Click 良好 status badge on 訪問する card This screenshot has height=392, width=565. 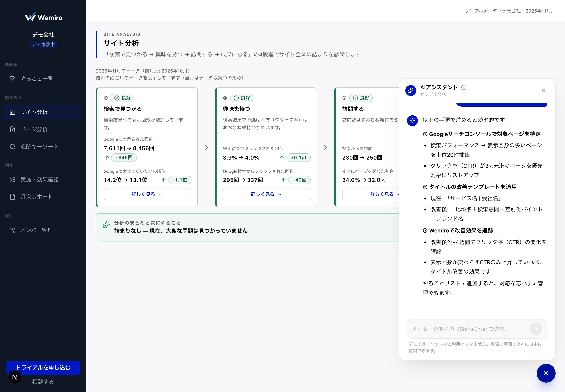click(x=361, y=98)
